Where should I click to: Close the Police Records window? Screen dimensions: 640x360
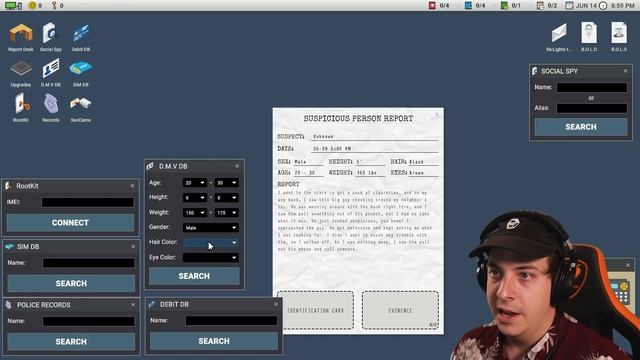(x=133, y=305)
